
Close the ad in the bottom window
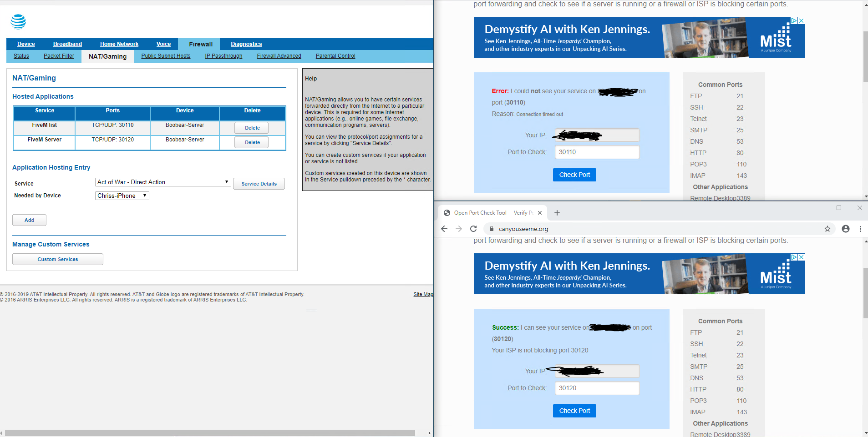coord(802,257)
